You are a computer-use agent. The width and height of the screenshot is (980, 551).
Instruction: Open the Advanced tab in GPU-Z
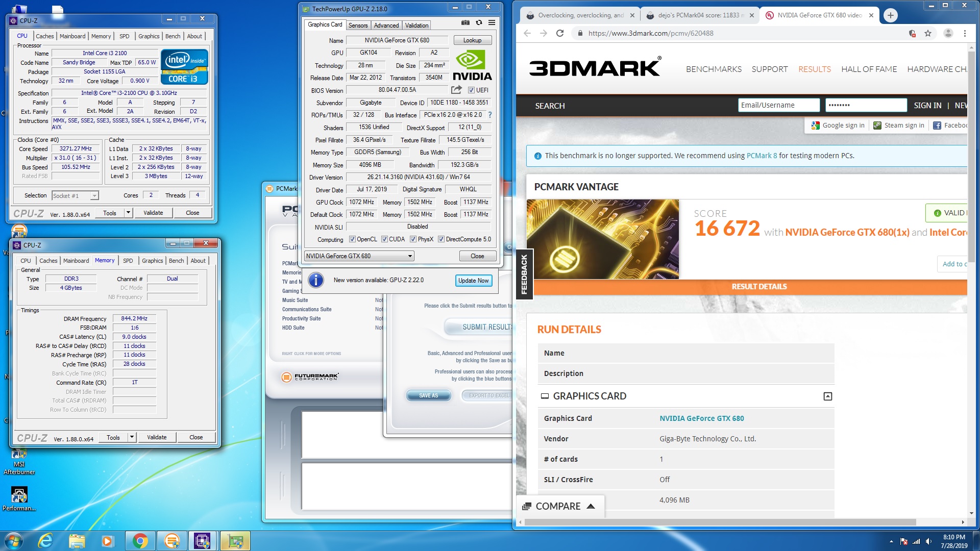pos(386,26)
